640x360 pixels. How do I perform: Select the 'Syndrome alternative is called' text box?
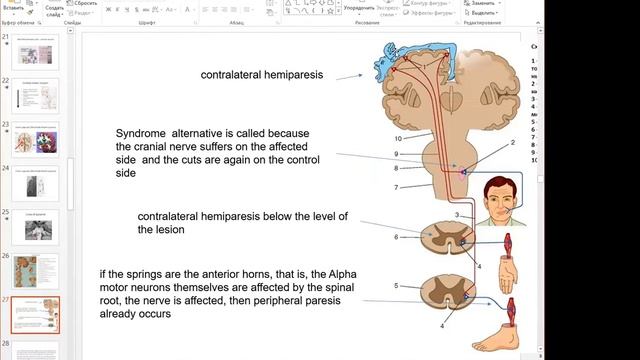point(218,153)
